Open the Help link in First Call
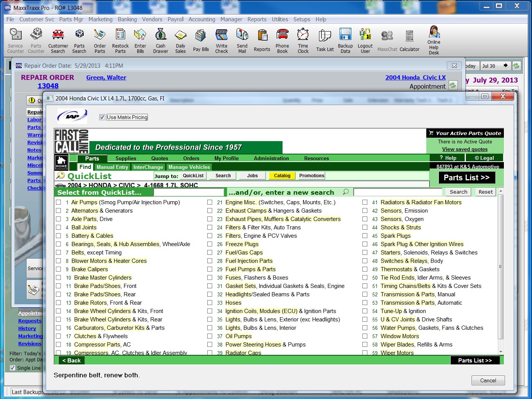 point(448,158)
